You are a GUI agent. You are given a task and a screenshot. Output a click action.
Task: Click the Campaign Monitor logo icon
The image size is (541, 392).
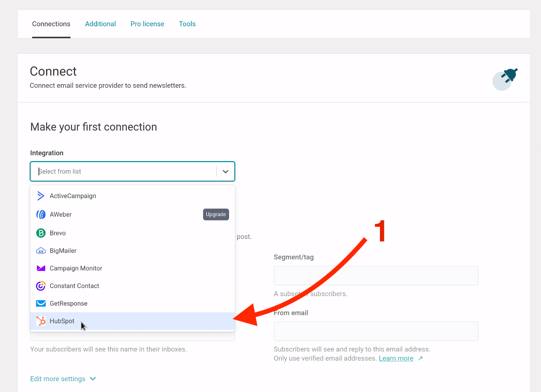(41, 268)
